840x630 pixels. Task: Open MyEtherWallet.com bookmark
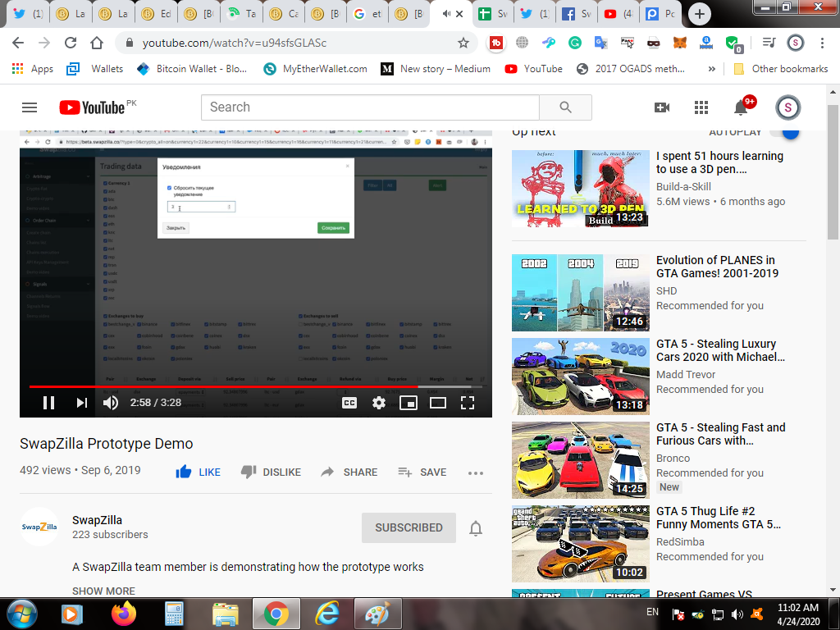316,69
